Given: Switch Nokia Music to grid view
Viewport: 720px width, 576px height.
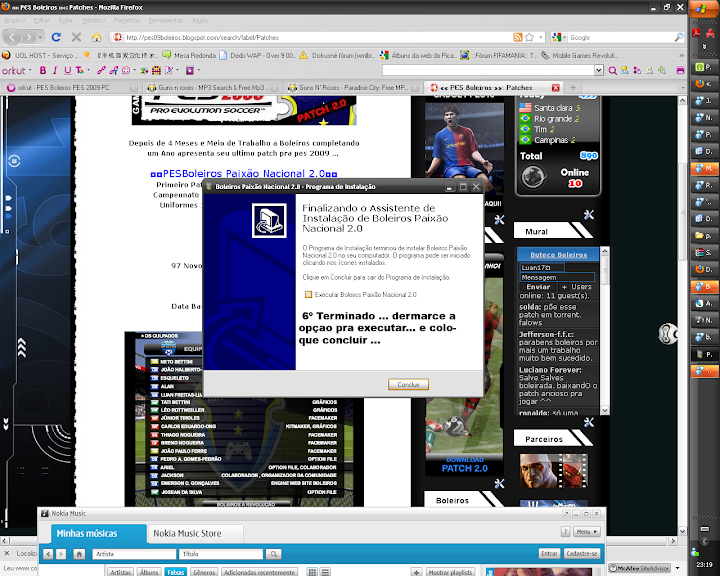Looking at the screenshot, I should pyautogui.click(x=312, y=572).
